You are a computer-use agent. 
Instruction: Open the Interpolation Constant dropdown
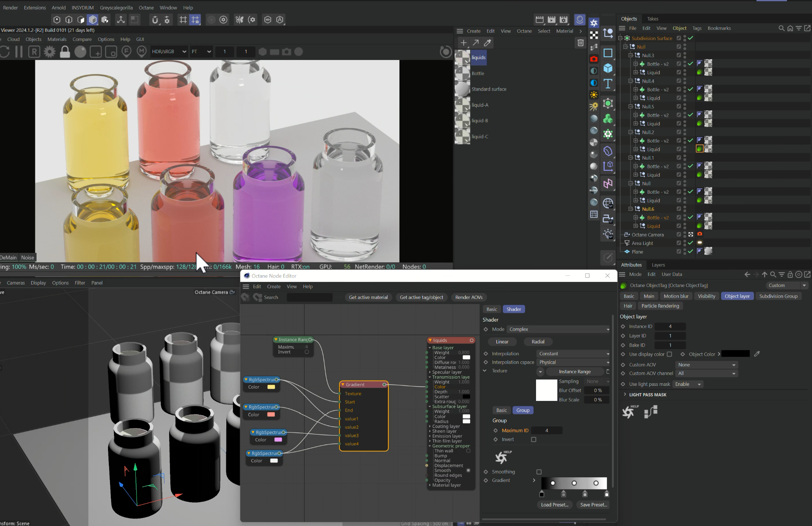(573, 354)
